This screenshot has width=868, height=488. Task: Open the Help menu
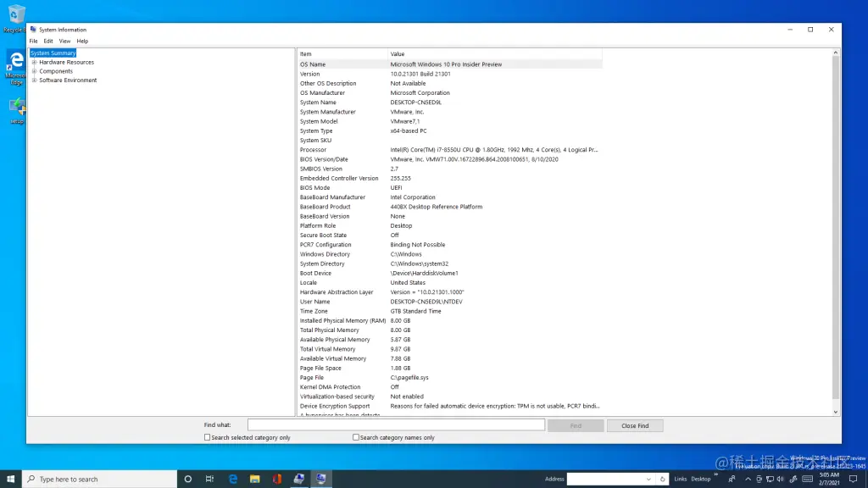tap(82, 41)
